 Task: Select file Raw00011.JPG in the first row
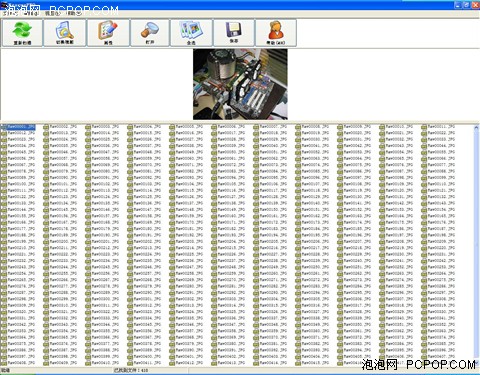pos(441,127)
